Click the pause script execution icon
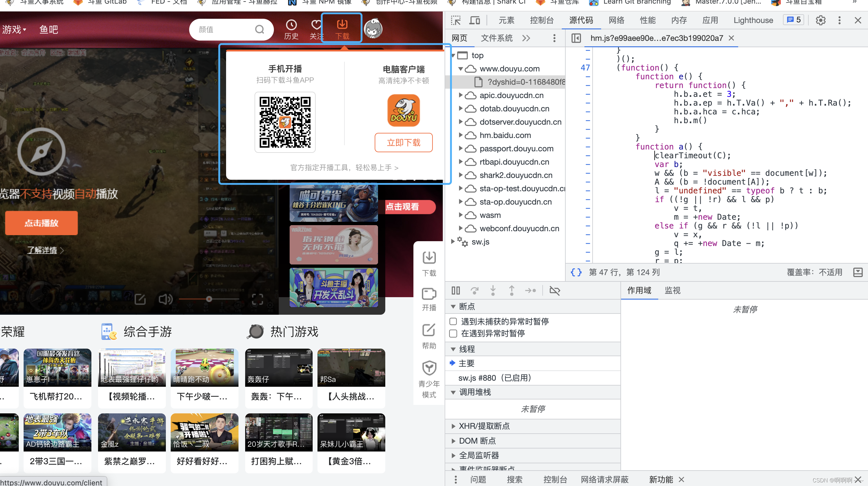Image resolution: width=868 pixels, height=486 pixels. pyautogui.click(x=455, y=290)
